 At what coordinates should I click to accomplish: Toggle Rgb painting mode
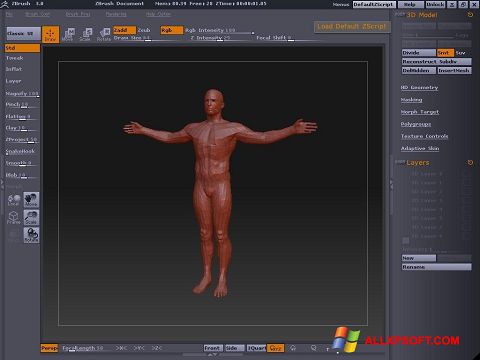point(172,30)
